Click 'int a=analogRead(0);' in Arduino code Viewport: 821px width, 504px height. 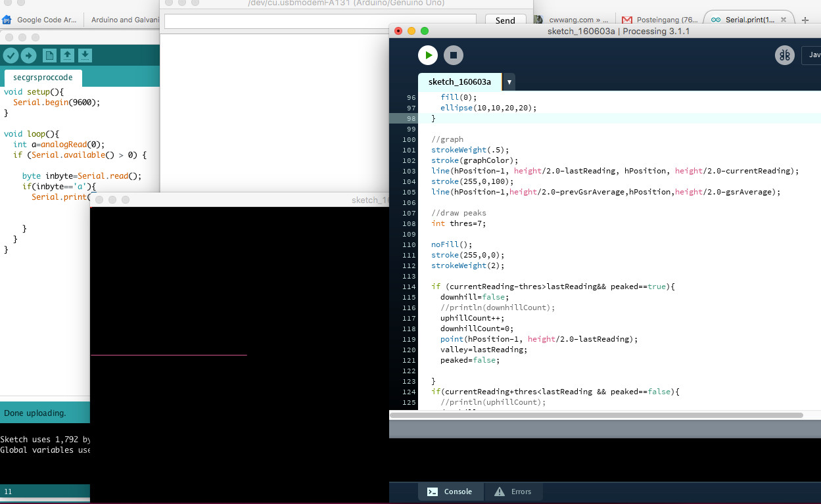tap(59, 145)
